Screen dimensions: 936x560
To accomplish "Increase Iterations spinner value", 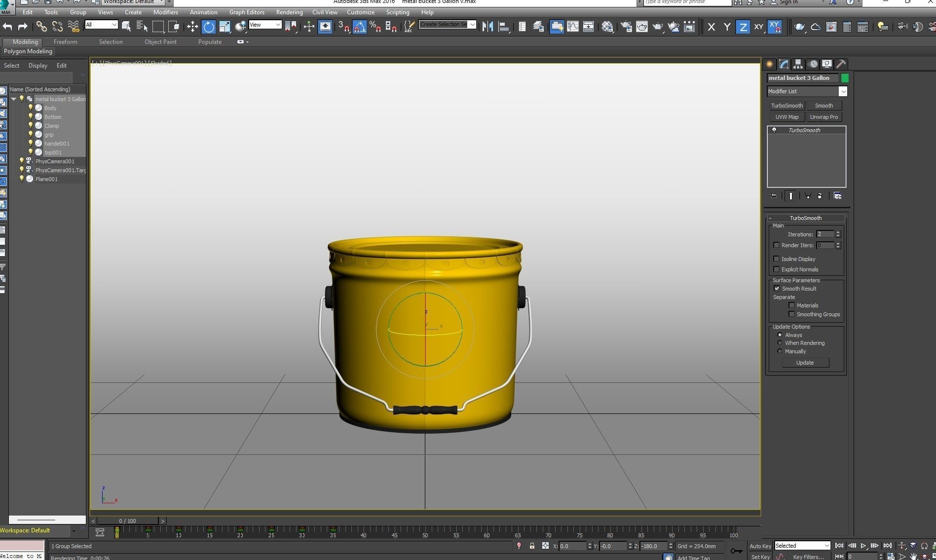I will [x=838, y=232].
